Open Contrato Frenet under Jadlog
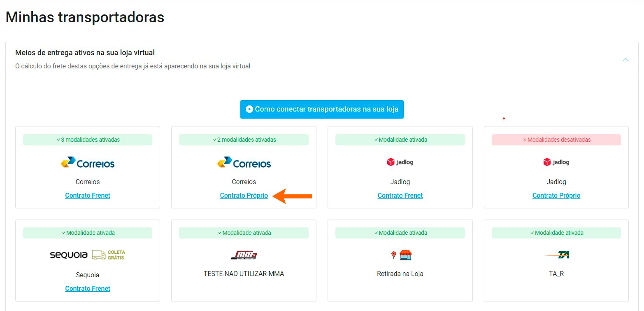Image resolution: width=644 pixels, height=311 pixels. (400, 195)
